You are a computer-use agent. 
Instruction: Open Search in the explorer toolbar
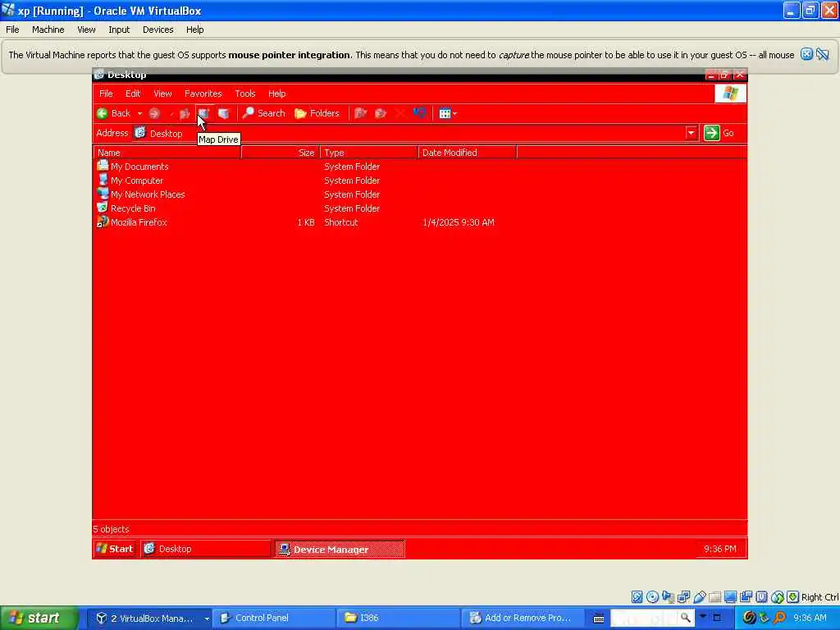[x=263, y=113]
